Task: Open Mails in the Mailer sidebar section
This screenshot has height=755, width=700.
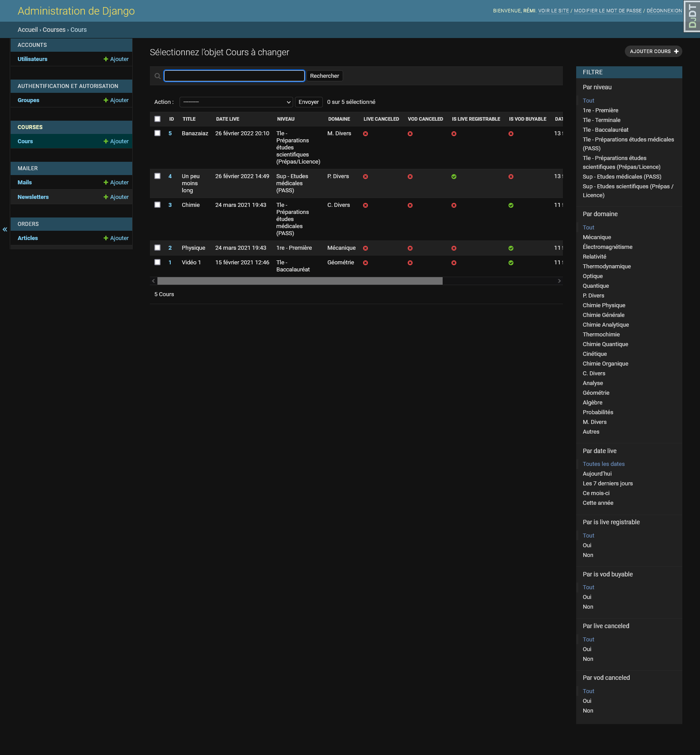Action: click(x=25, y=183)
